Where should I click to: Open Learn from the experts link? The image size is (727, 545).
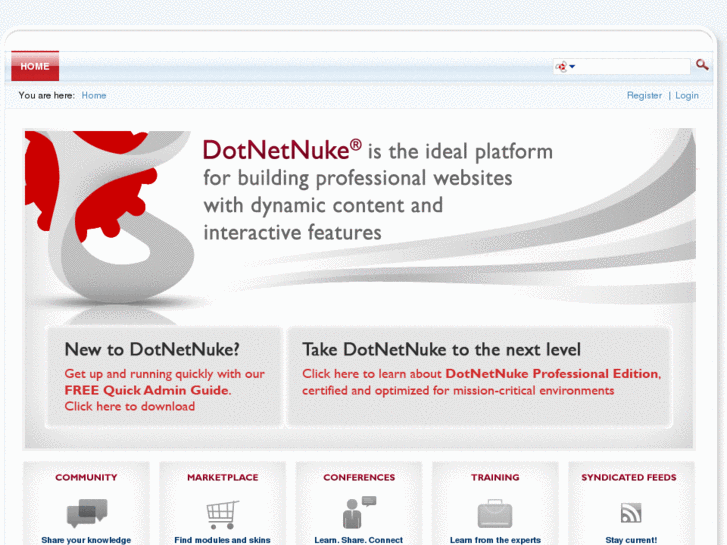coord(495,540)
